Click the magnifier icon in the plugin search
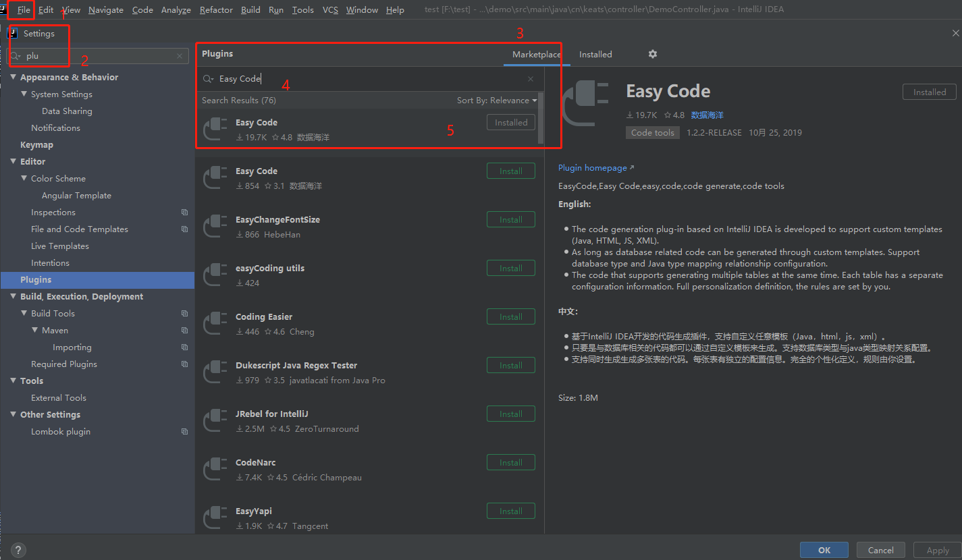This screenshot has width=962, height=560. pyautogui.click(x=207, y=79)
